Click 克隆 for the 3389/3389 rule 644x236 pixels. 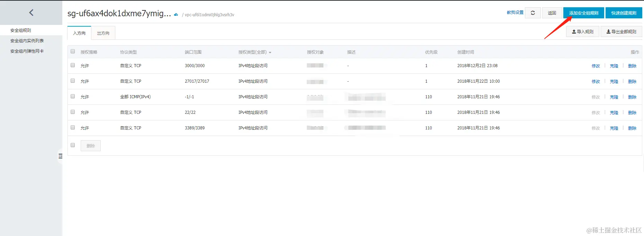tap(614, 128)
